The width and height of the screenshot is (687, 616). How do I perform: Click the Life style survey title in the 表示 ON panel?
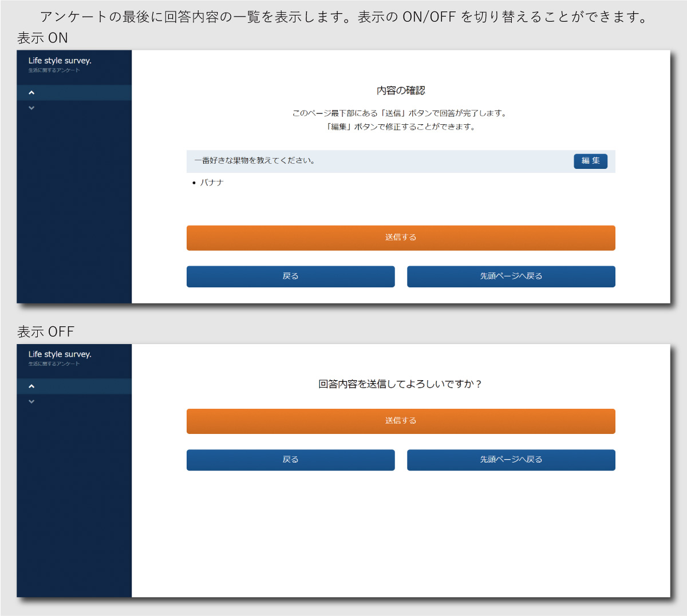click(x=60, y=61)
